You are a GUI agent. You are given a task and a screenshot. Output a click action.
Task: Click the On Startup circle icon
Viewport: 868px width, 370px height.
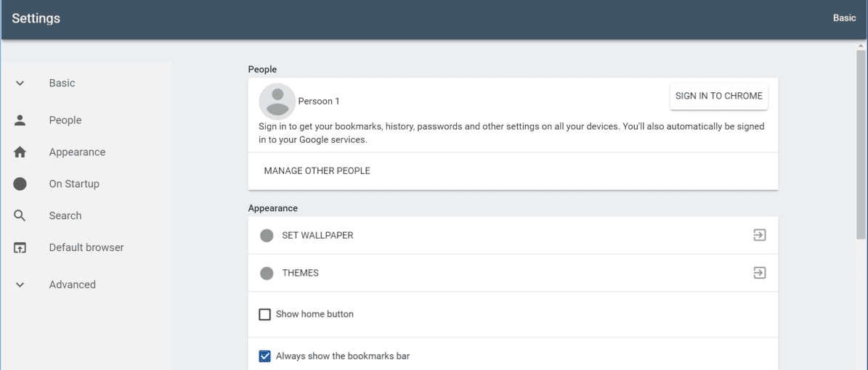coord(20,184)
